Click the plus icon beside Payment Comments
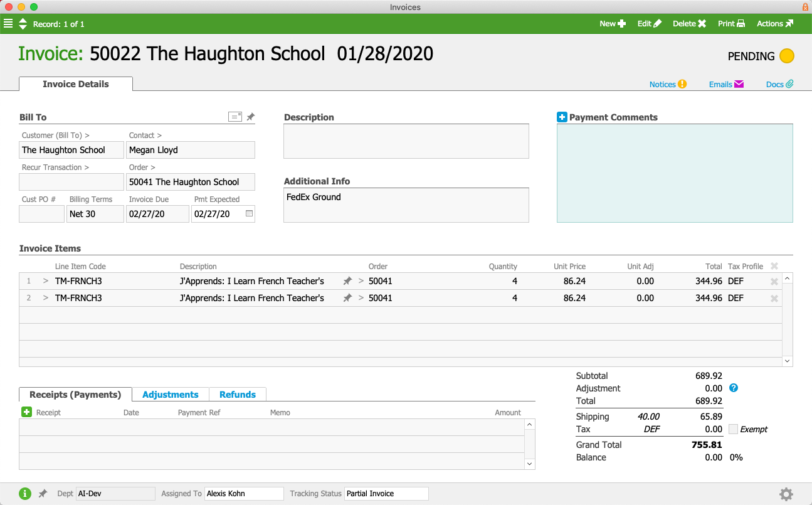The image size is (812, 505). 562,117
